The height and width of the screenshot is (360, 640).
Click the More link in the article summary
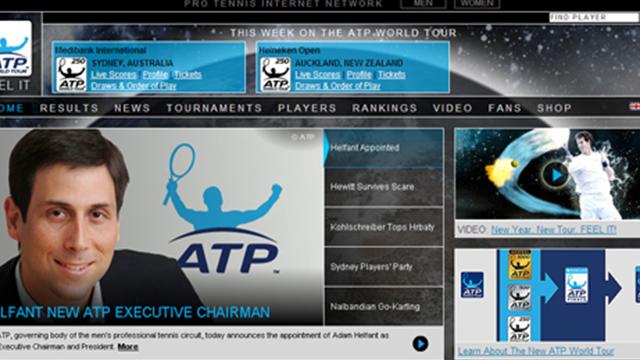(128, 347)
